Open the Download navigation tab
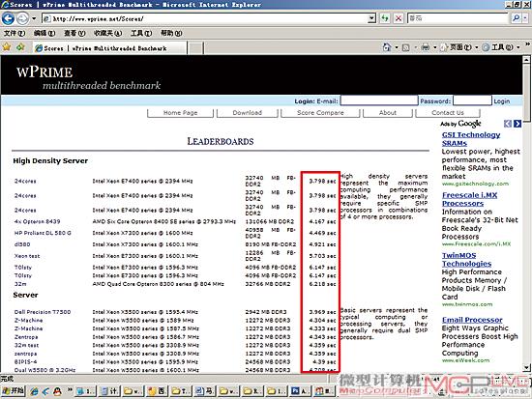The height and width of the screenshot is (399, 532). pyautogui.click(x=248, y=113)
